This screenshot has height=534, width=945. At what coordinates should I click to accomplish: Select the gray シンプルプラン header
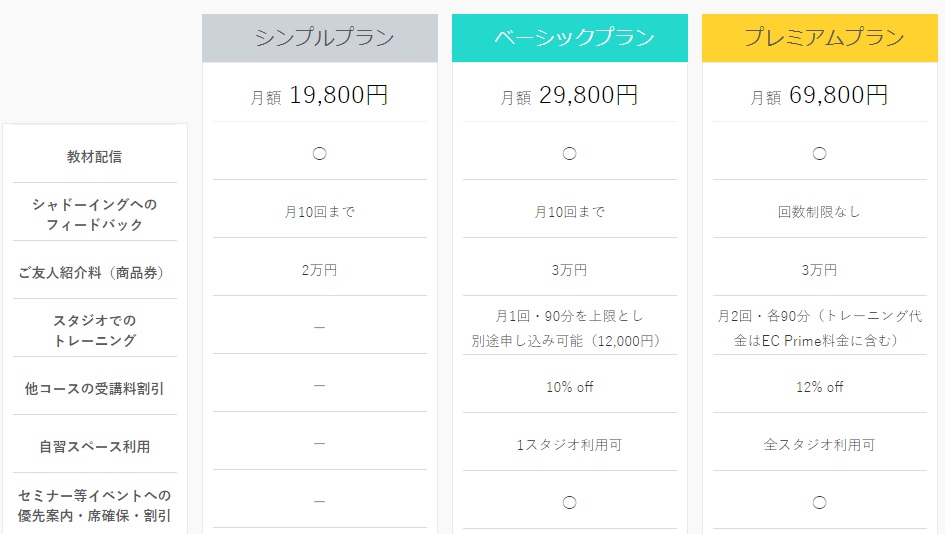tap(320, 38)
